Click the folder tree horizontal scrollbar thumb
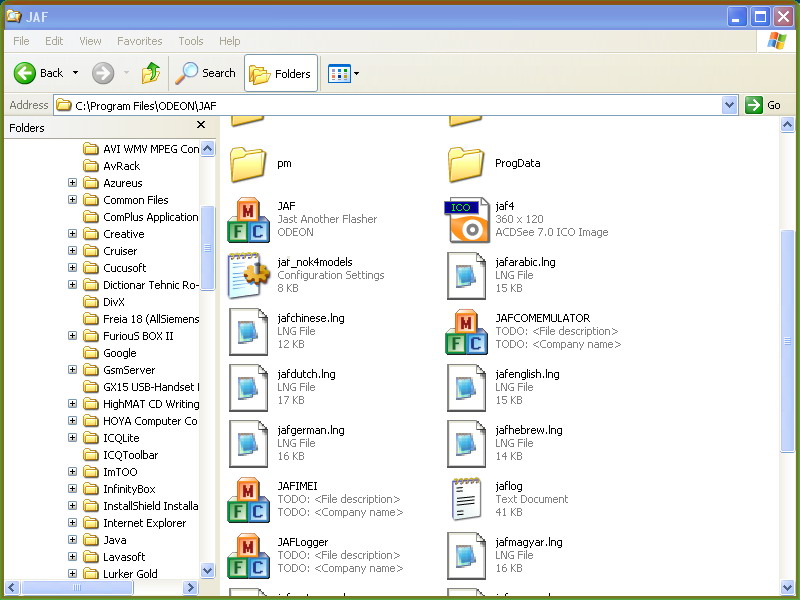Image resolution: width=800 pixels, height=600 pixels. pyautogui.click(x=77, y=588)
